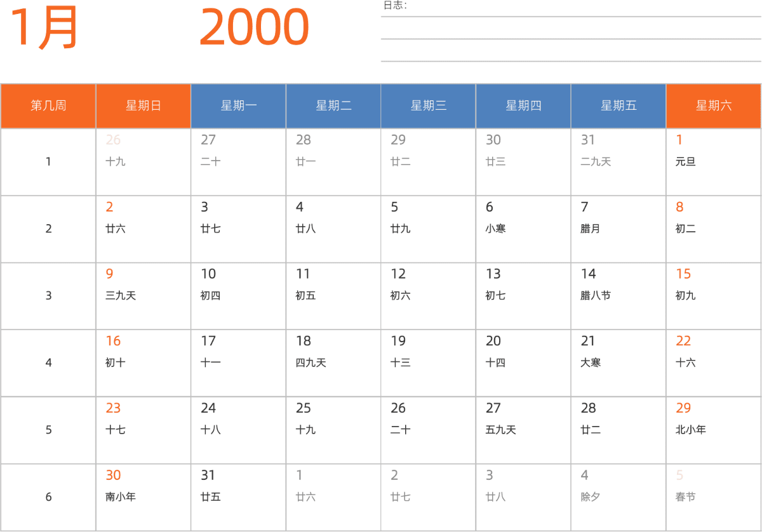Click week number 4 cell
Screen dimensions: 762x532
point(48,363)
